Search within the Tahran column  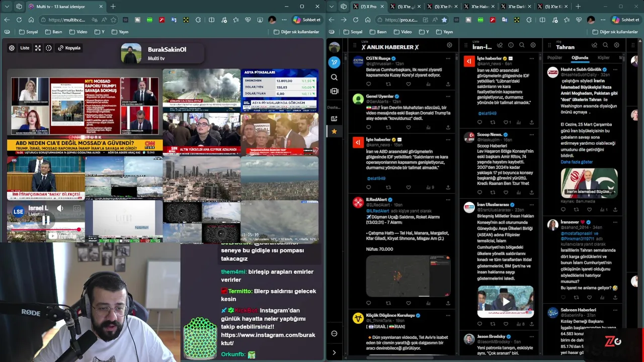(605, 45)
